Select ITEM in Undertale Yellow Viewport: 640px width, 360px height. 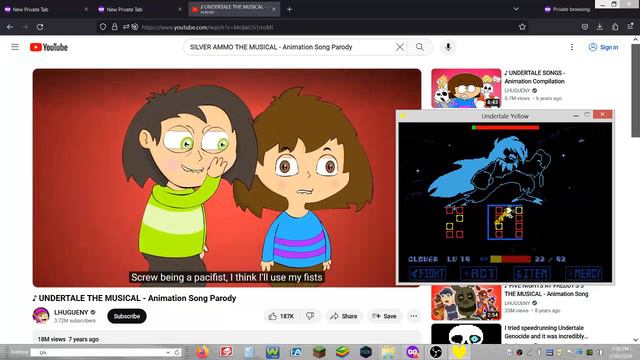tap(532, 273)
